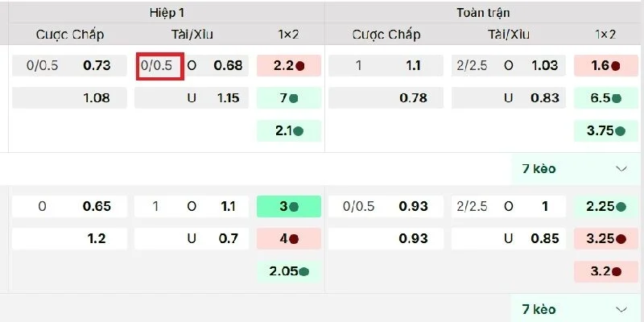Expand the first 7 kèo chevron
Image resolution: width=644 pixels, height=322 pixels.
click(x=621, y=169)
